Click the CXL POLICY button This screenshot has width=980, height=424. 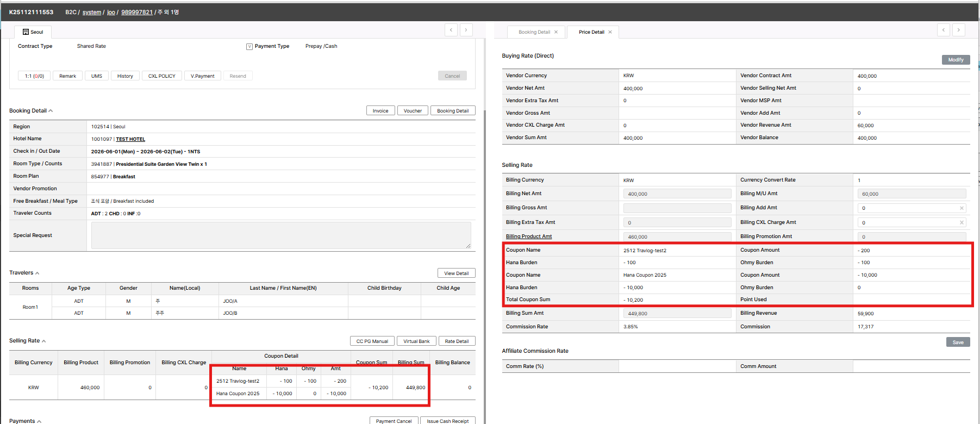pos(162,76)
